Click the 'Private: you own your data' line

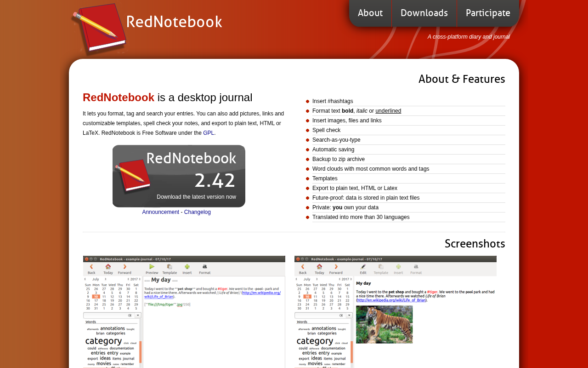click(x=409, y=207)
